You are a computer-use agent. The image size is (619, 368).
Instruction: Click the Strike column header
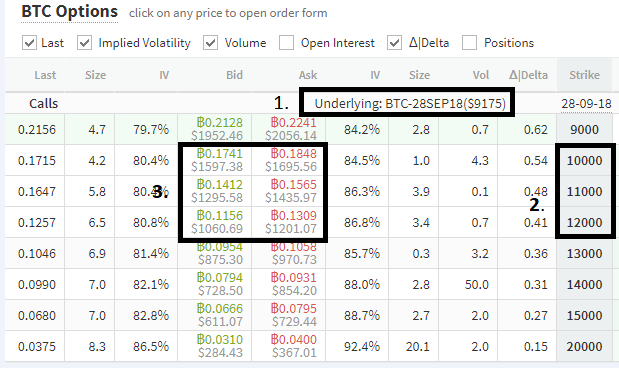tap(584, 75)
